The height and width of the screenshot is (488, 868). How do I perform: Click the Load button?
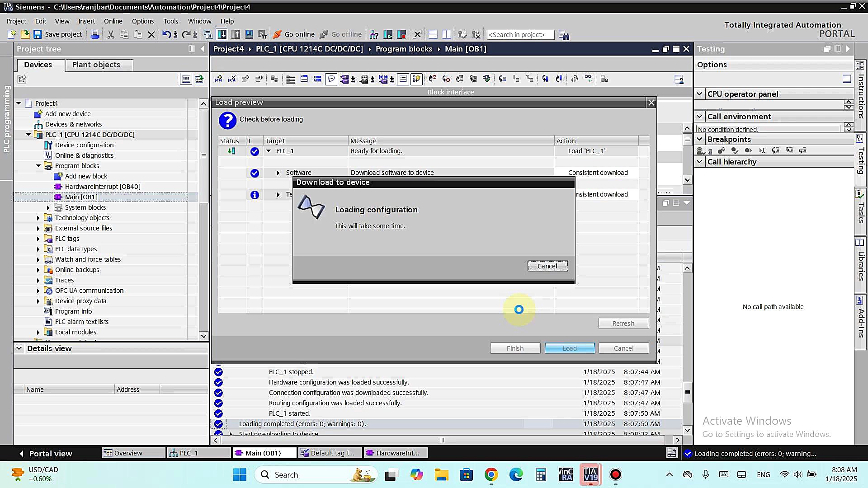570,348
